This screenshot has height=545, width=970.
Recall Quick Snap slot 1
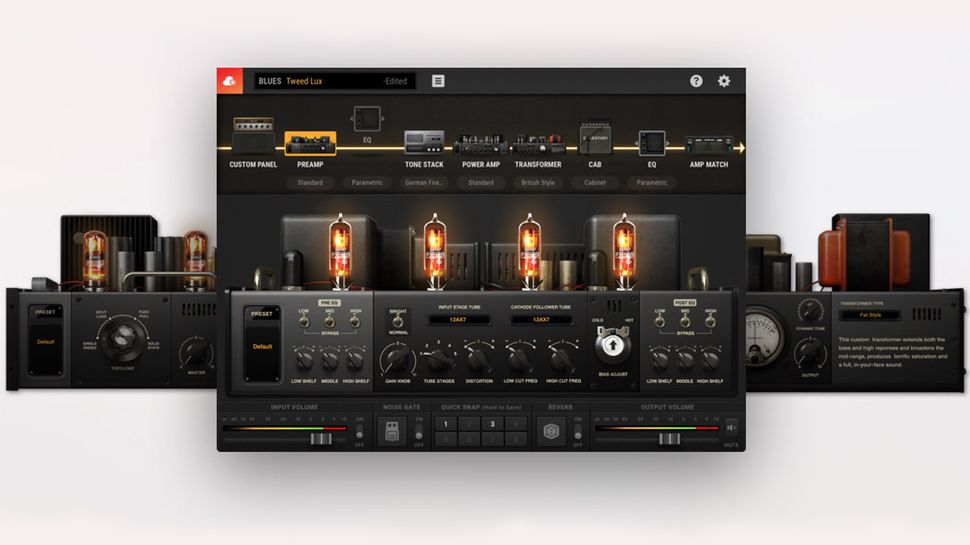coord(445,424)
